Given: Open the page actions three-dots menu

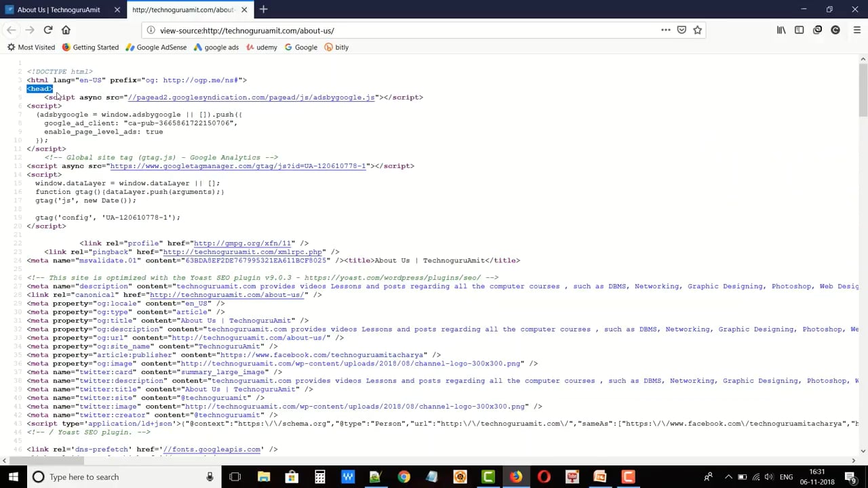Looking at the screenshot, I should [665, 30].
